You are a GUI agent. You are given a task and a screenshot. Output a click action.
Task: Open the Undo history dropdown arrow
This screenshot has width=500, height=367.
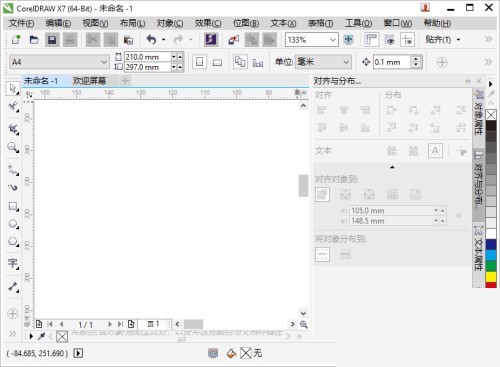tap(163, 40)
